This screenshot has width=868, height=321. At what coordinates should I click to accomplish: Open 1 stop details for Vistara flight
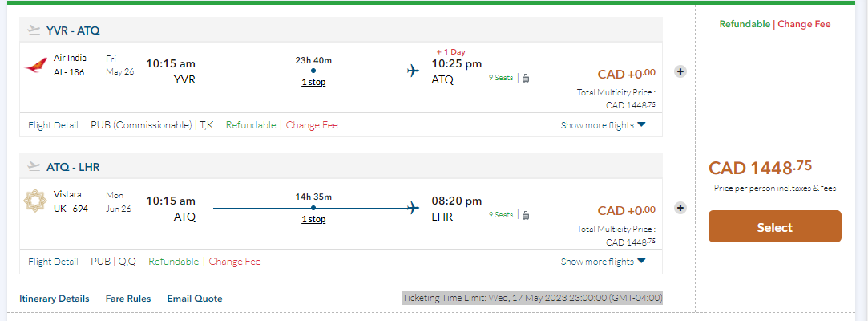[x=313, y=219]
